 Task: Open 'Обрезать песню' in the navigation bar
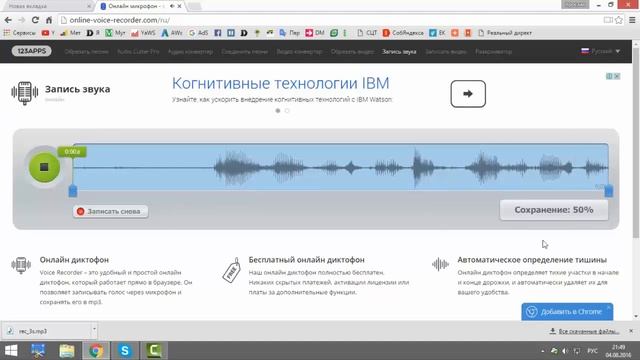[x=86, y=52]
